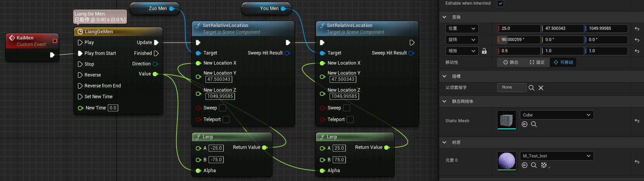The image size is (644, 181).
Task: Collapse the 插槽 section
Action: click(x=445, y=76)
